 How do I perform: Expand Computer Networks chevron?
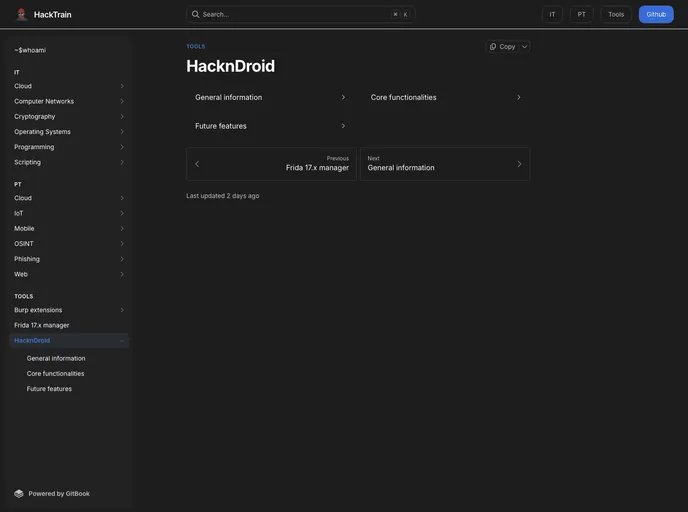(x=122, y=101)
